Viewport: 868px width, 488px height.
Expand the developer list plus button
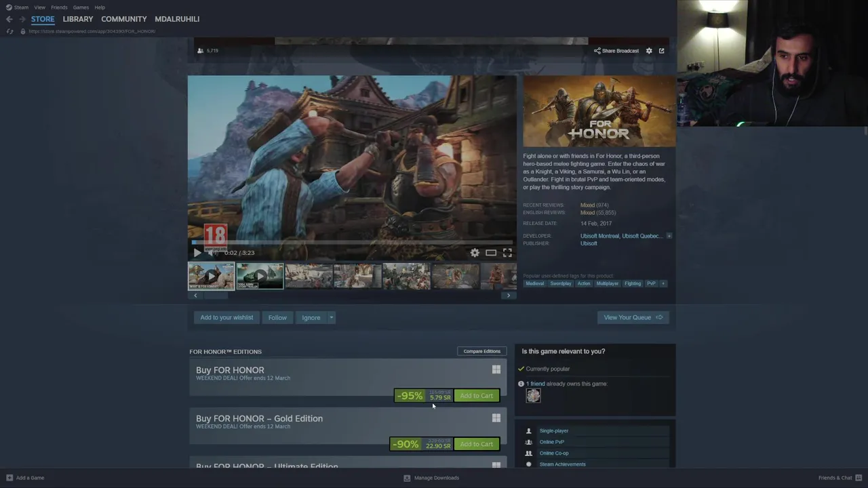669,236
